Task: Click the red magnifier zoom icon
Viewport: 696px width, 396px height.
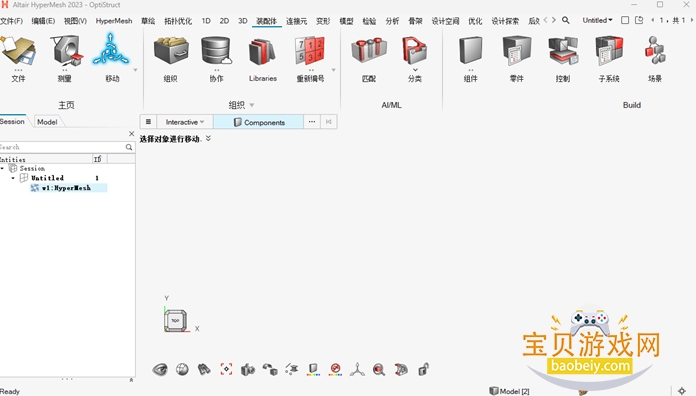Action: [379, 369]
